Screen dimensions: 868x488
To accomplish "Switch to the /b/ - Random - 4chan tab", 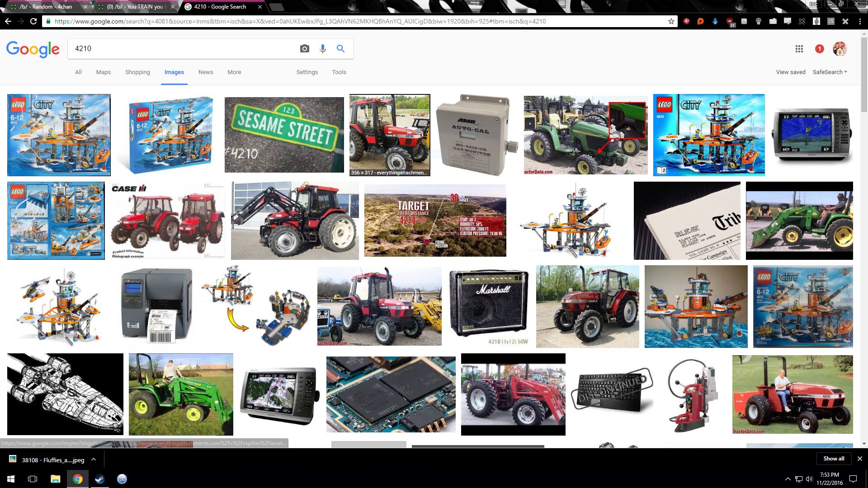I will point(47,7).
